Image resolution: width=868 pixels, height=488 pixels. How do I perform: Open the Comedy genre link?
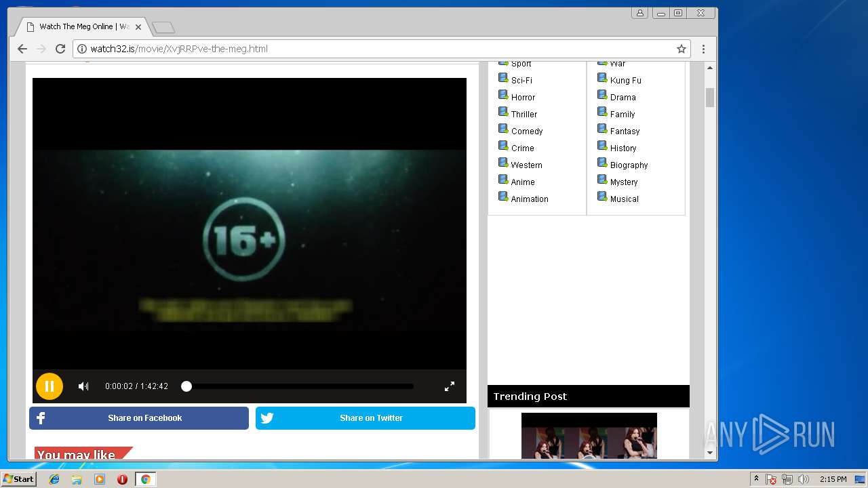pos(527,131)
